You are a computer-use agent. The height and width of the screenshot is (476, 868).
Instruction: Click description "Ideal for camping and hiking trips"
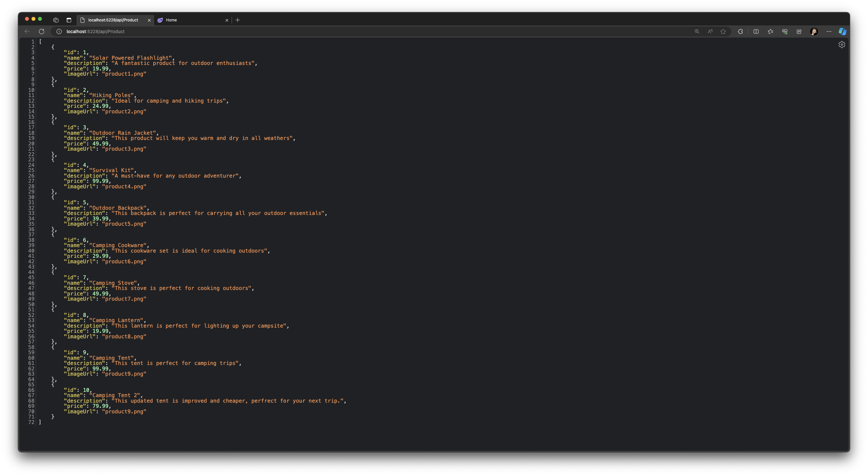coord(169,101)
